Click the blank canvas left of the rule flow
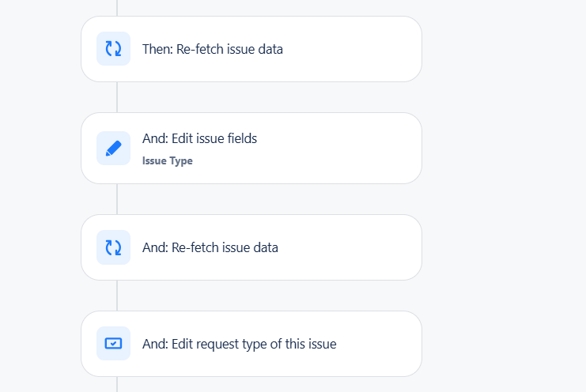Screen dimensions: 586x392 [x=40, y=196]
